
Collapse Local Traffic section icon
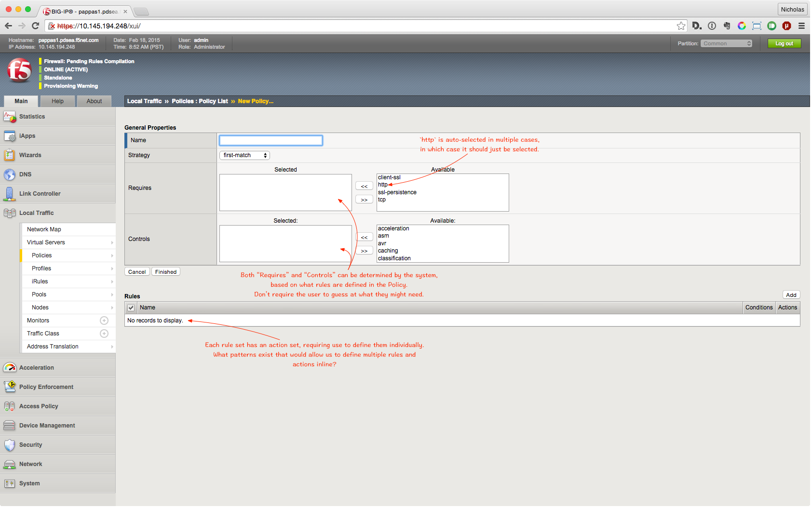[10, 213]
